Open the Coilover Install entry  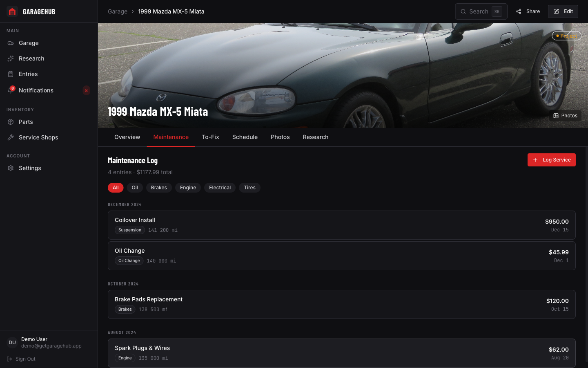click(x=342, y=225)
